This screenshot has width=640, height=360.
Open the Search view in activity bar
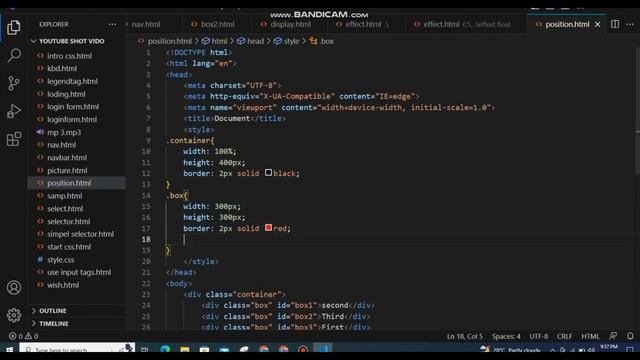[13, 55]
